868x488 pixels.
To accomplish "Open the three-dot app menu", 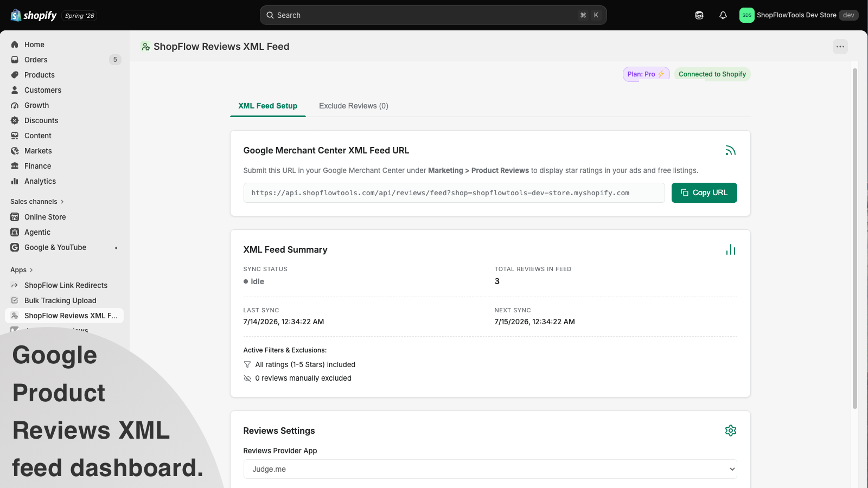I will 840,47.
